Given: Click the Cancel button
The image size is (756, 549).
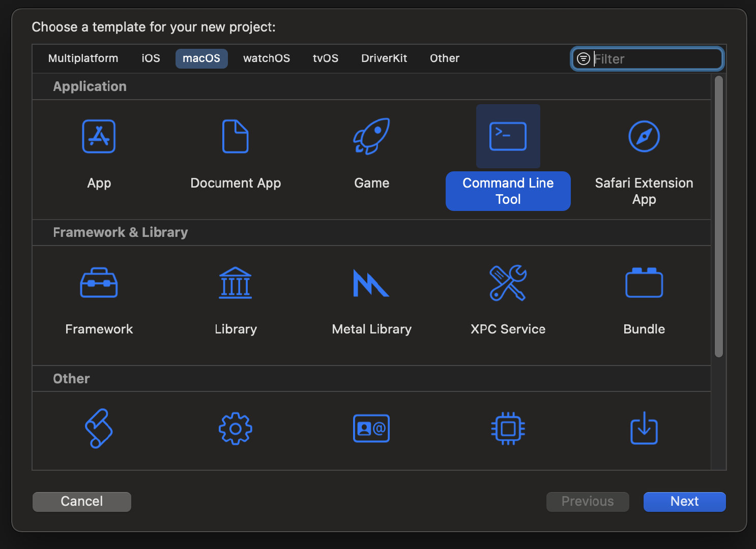Looking at the screenshot, I should tap(82, 502).
